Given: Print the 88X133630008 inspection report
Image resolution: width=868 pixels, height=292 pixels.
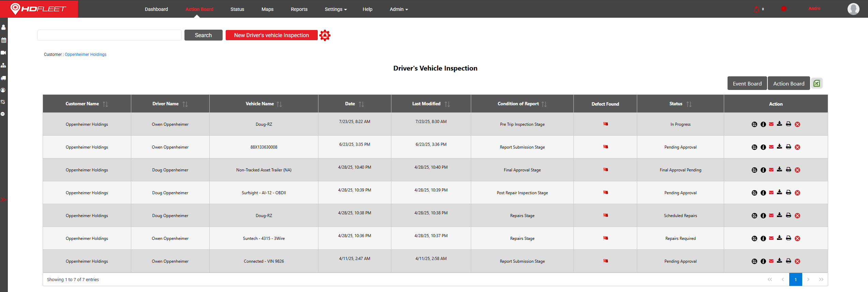Looking at the screenshot, I should point(788,147).
